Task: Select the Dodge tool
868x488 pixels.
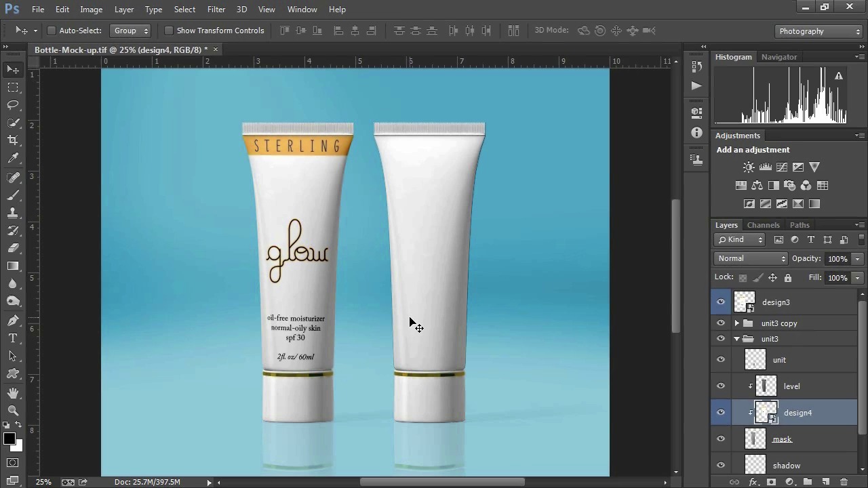Action: pos(13,301)
